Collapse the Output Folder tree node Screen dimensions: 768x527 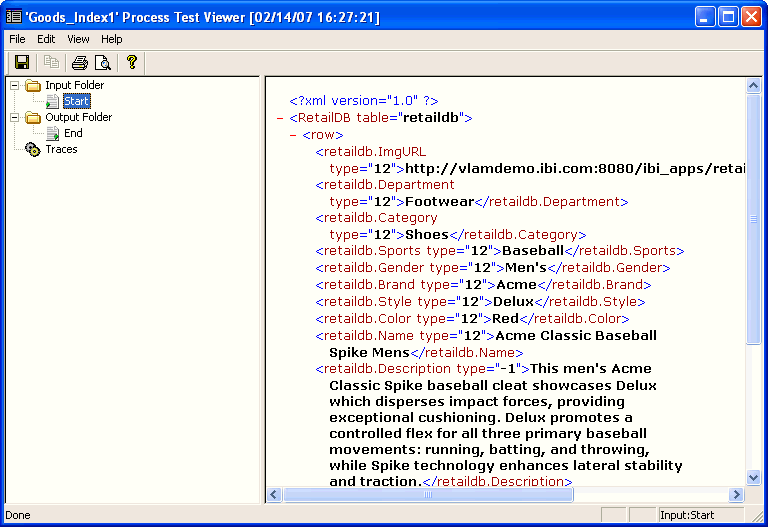click(x=15, y=117)
